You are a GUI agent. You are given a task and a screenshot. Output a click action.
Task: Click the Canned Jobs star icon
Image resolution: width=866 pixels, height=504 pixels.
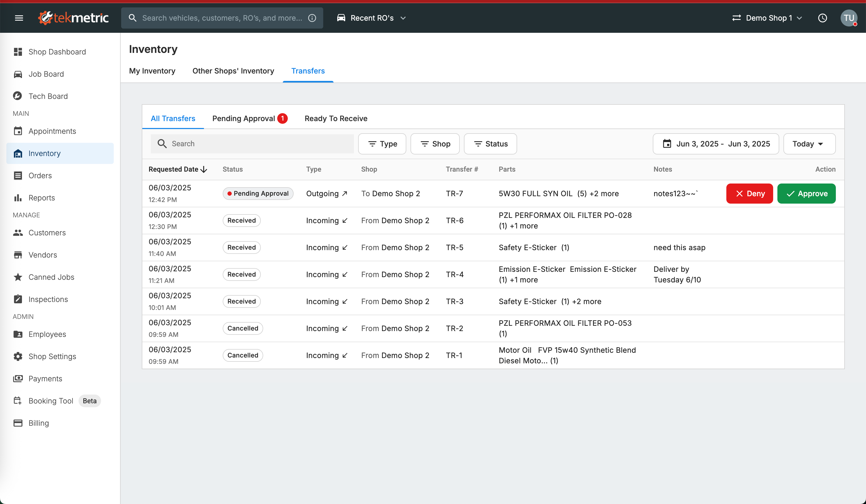click(x=18, y=277)
